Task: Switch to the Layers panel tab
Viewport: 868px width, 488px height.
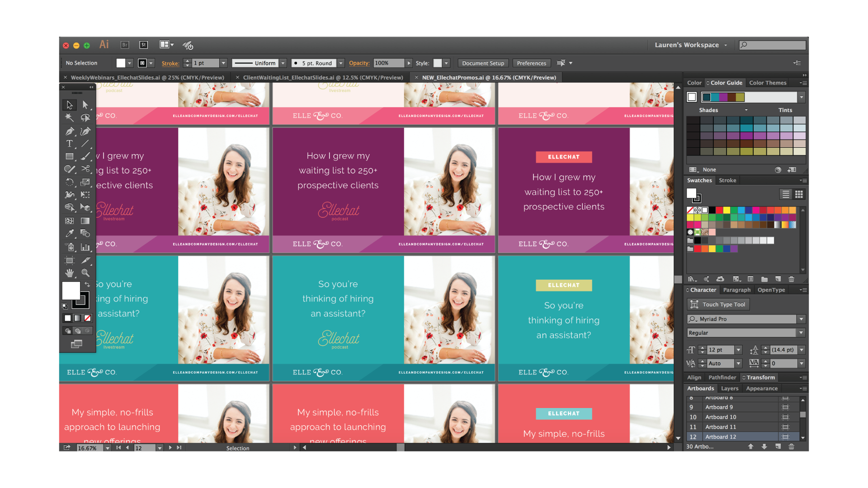Action: (x=730, y=389)
